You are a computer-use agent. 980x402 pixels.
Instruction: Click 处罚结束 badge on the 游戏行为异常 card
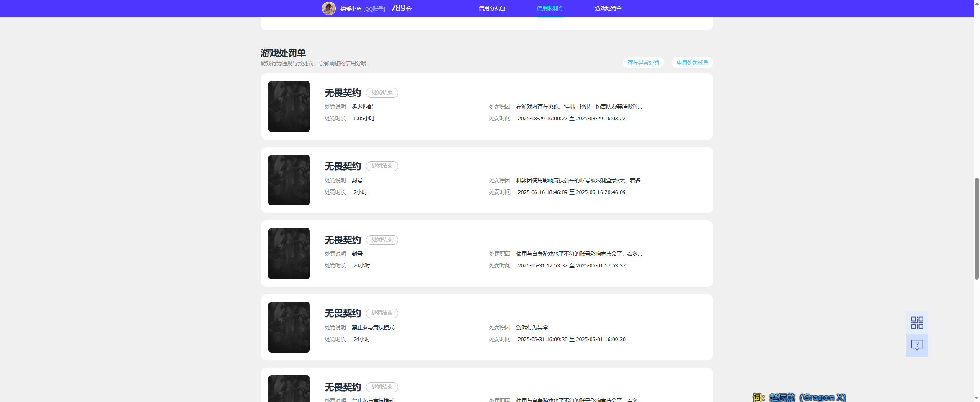tap(382, 313)
